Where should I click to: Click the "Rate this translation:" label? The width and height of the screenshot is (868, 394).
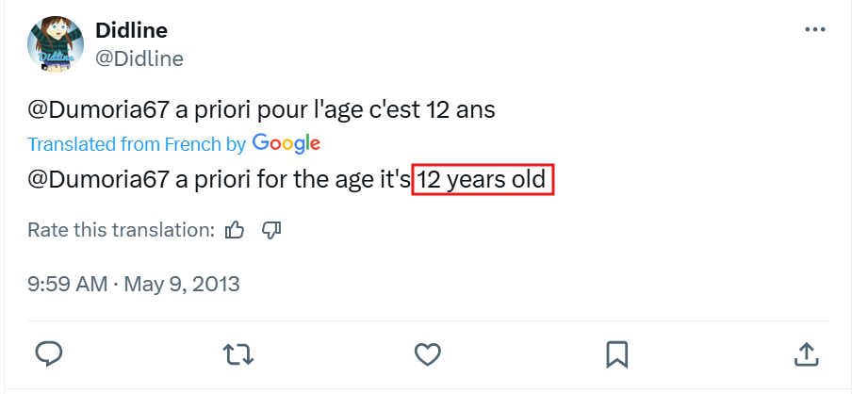pyautogui.click(x=121, y=229)
